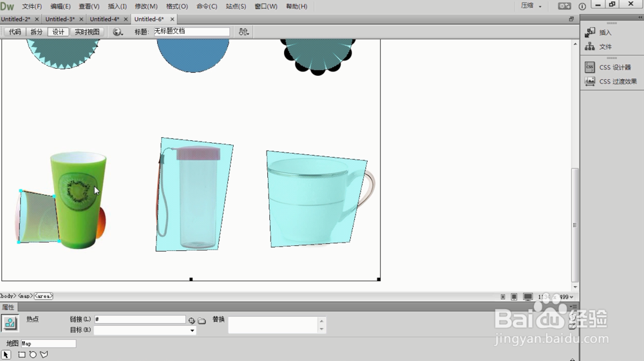
Task: Click the document vertical scrollbar up arrow
Action: pos(575,44)
